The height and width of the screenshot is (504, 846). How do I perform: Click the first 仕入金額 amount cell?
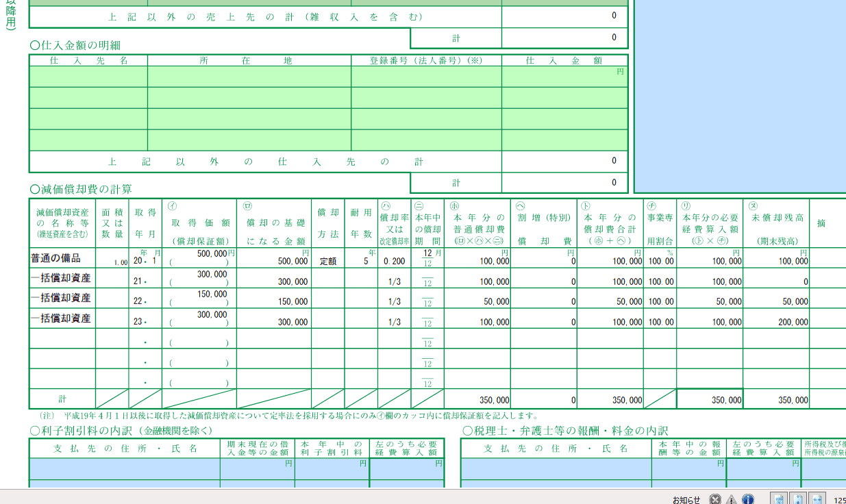pyautogui.click(x=564, y=77)
